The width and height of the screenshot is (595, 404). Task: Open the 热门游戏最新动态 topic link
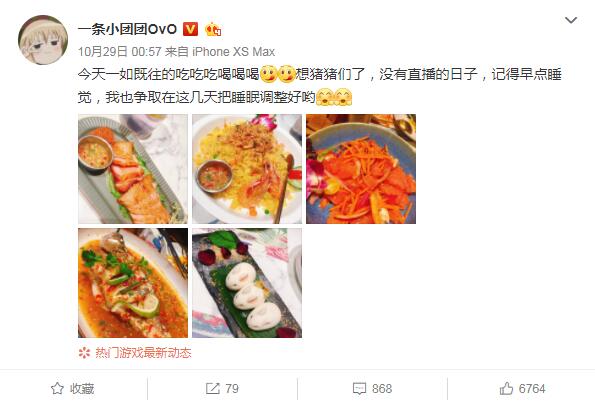[x=143, y=353]
